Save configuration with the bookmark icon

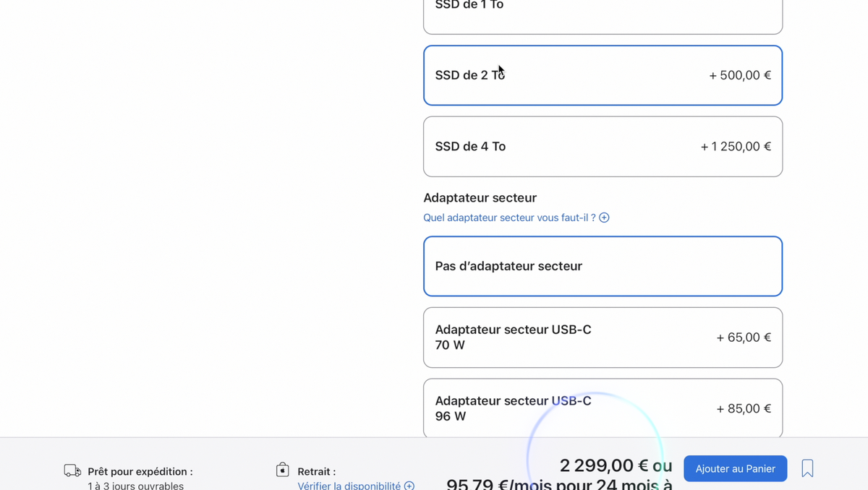807,468
